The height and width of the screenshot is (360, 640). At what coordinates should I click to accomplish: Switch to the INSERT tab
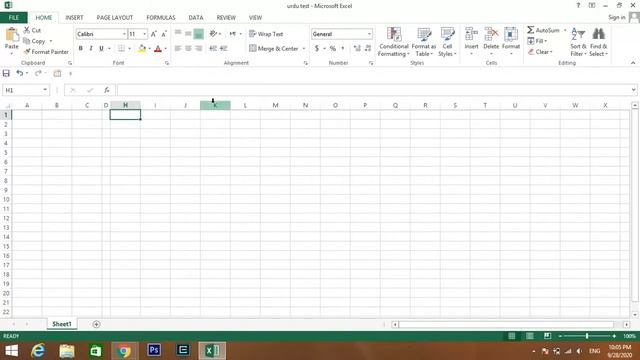point(74,18)
